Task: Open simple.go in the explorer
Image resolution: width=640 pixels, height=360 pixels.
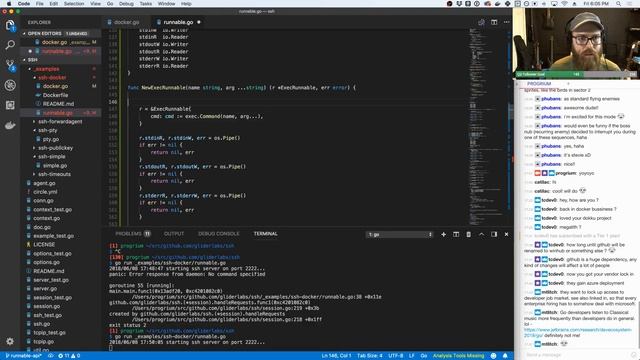Action: [55, 165]
